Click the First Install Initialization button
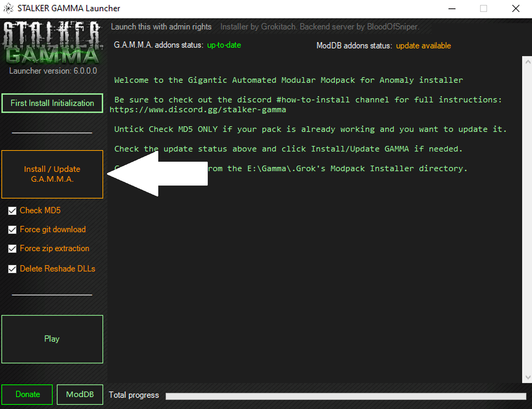The height and width of the screenshot is (409, 532). click(x=52, y=103)
